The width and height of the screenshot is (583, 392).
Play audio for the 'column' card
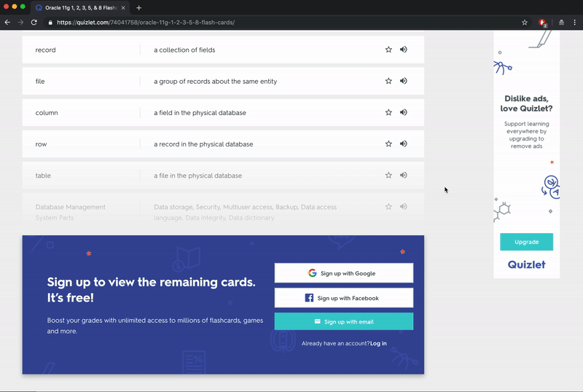coord(404,112)
